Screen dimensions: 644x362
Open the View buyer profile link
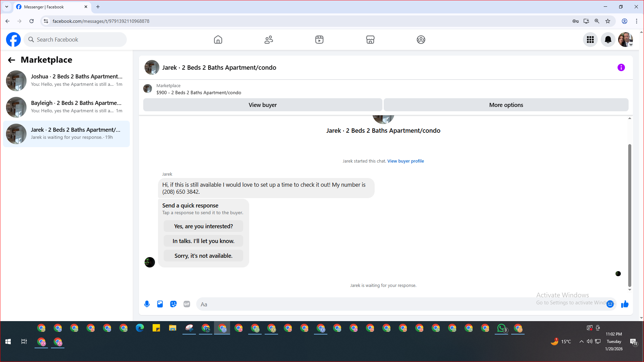(x=406, y=161)
